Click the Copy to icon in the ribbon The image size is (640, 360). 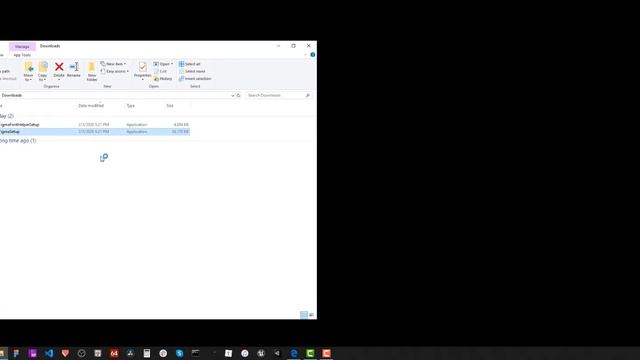coord(42,71)
